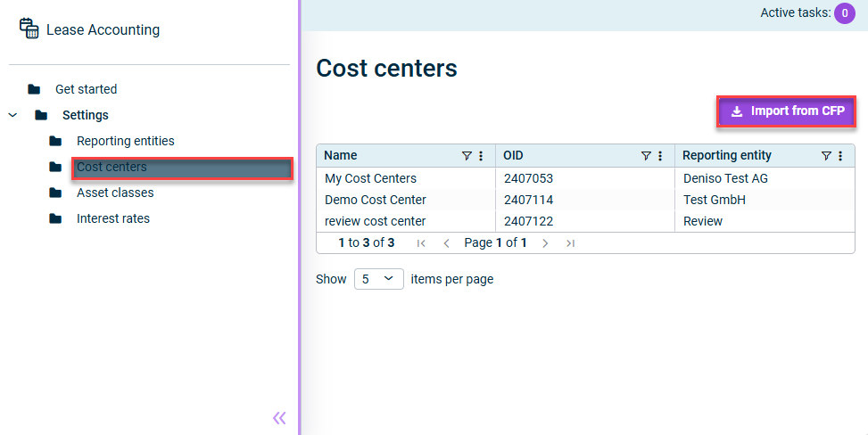Go to the previous page arrow
Screen dimensions: 868x435
point(446,242)
